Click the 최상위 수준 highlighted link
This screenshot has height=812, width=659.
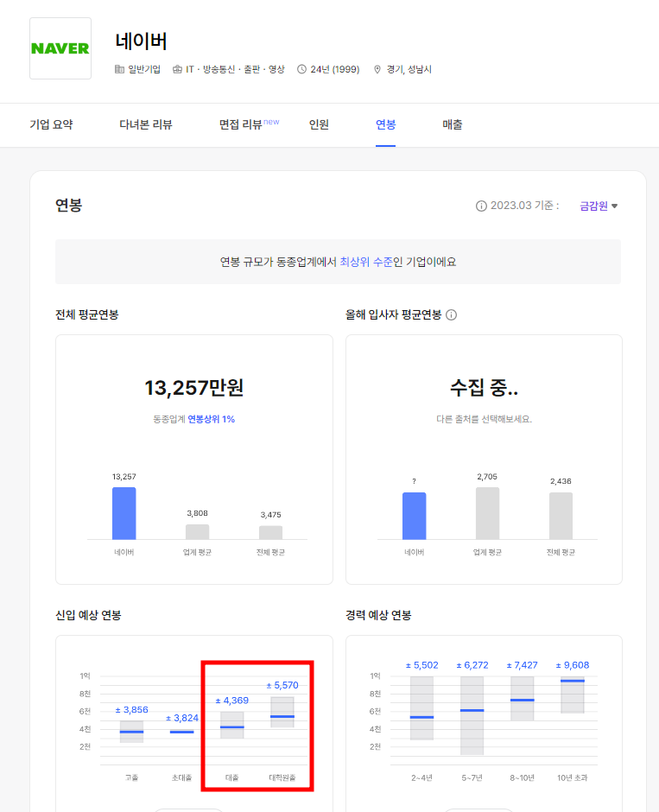point(366,262)
